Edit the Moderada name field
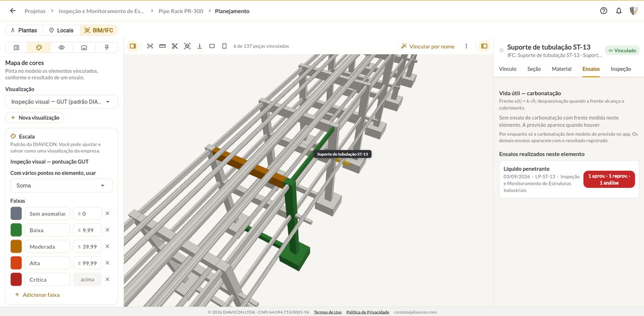This screenshot has height=316, width=644. (47, 247)
